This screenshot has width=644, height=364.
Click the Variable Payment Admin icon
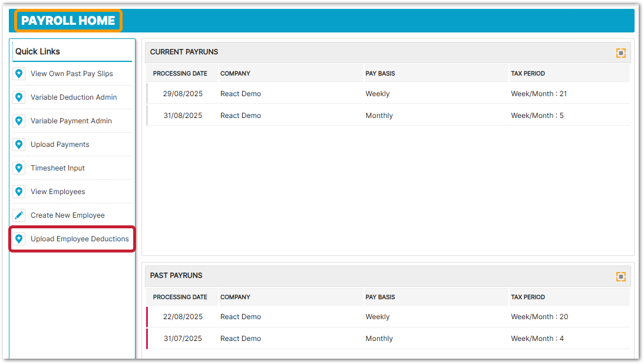19,121
